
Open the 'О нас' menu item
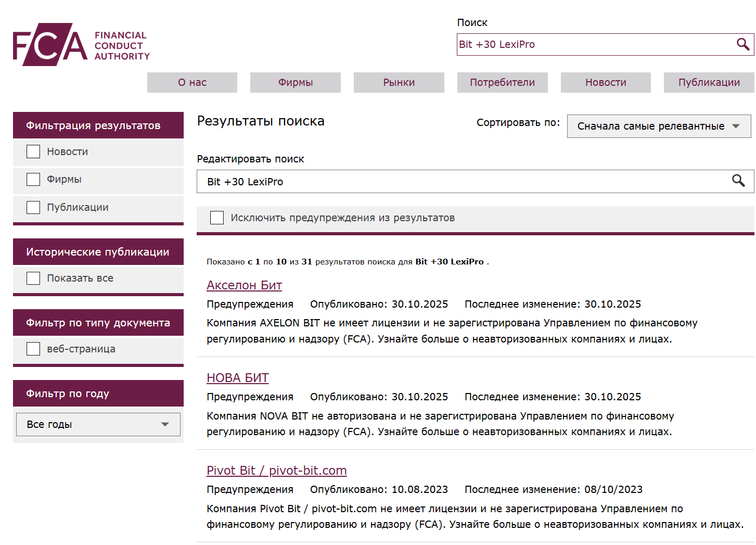pyautogui.click(x=192, y=82)
